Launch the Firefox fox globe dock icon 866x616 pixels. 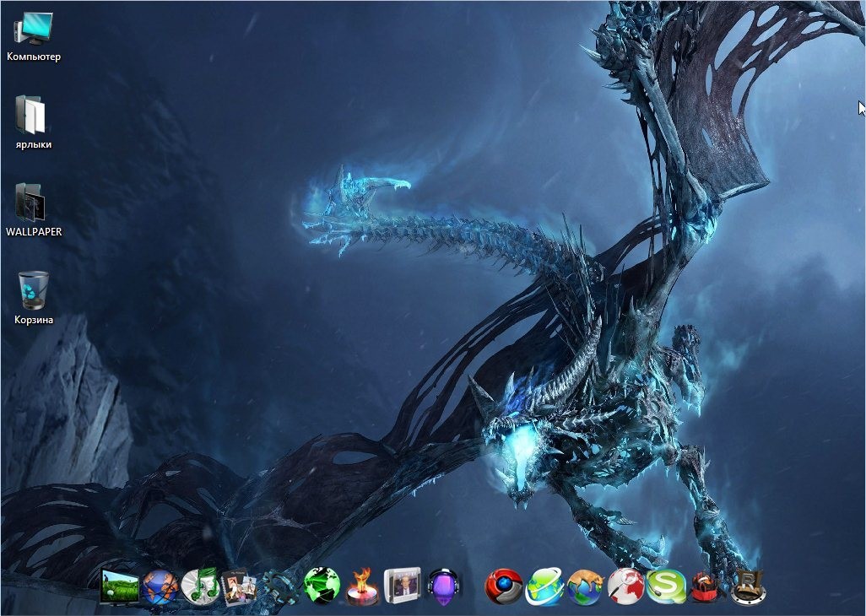click(586, 587)
